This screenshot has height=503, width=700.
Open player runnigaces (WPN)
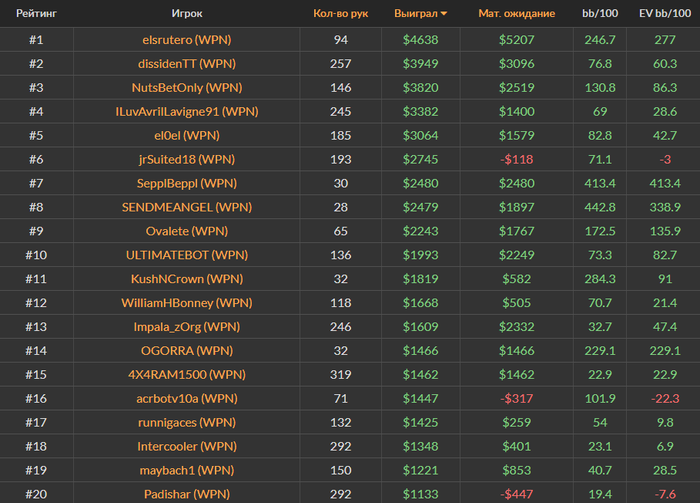(187, 423)
